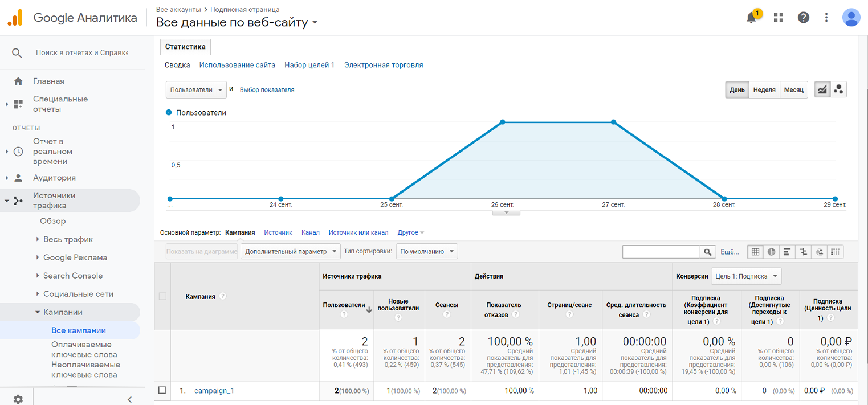
Task: Open the Электронная торговля tab
Action: point(384,65)
